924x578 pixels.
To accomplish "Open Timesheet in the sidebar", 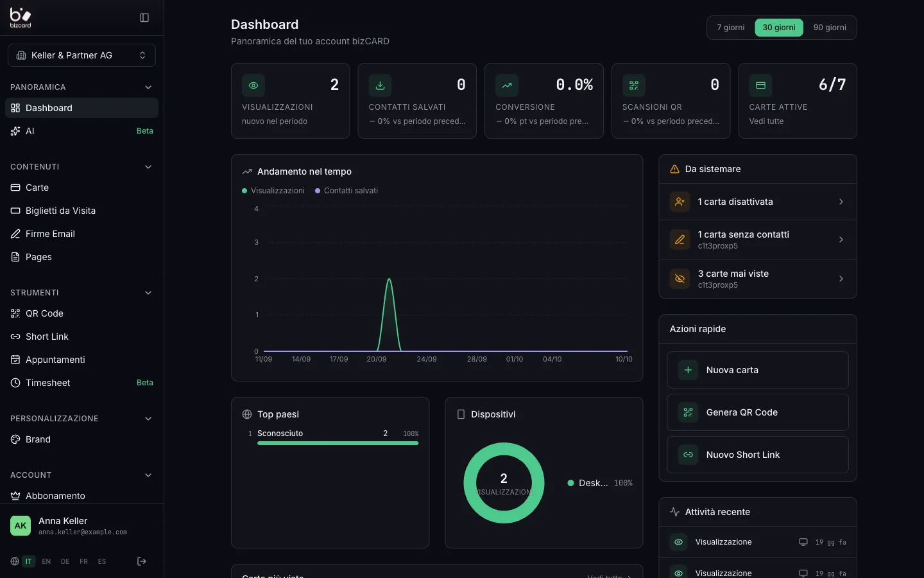I will 81,383.
